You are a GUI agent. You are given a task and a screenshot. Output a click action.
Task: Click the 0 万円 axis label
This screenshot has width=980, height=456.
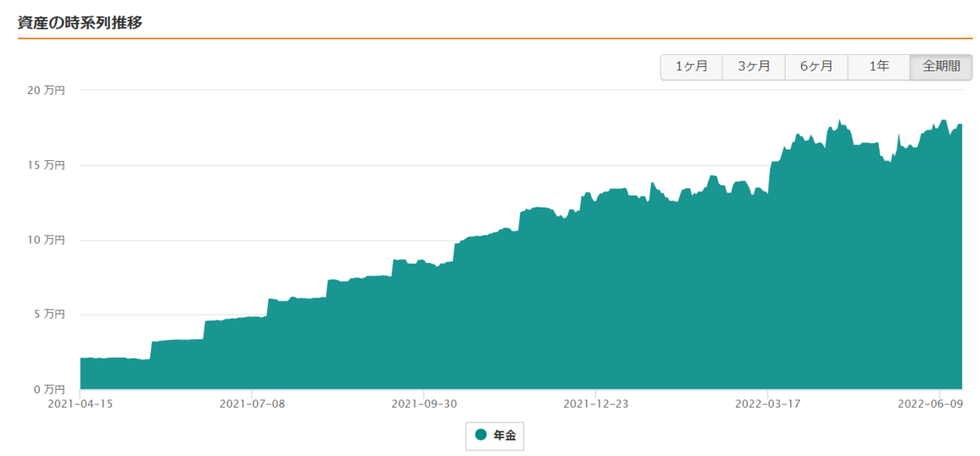point(49,389)
